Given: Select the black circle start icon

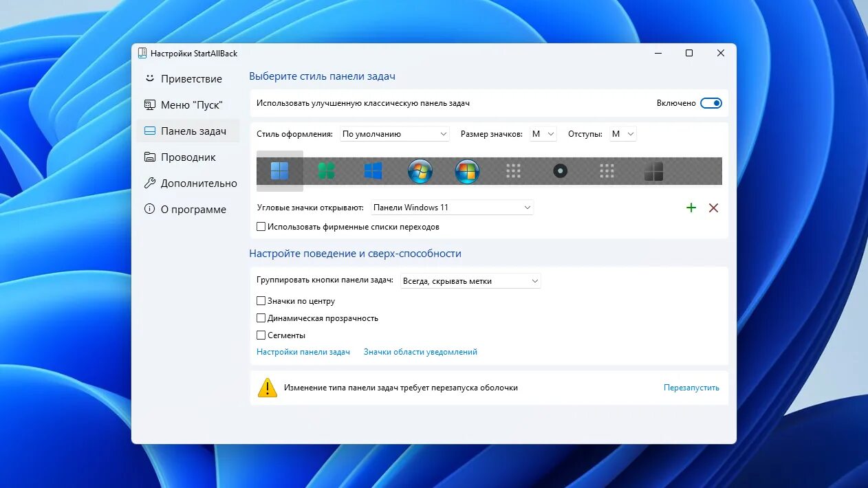Looking at the screenshot, I should 561,171.
